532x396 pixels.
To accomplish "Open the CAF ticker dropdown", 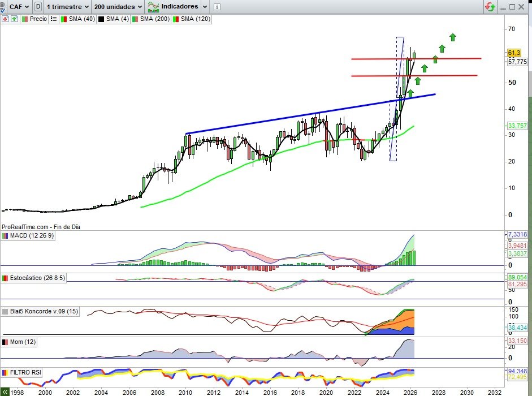I will click(x=19, y=6).
